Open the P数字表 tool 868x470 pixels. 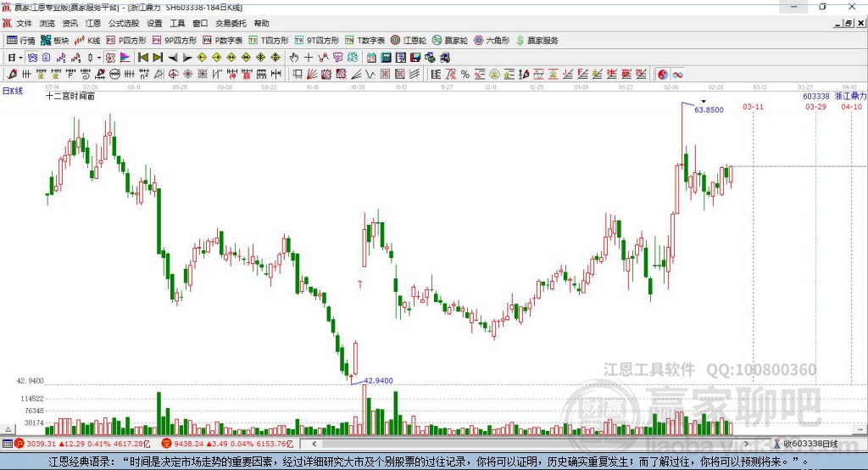[x=223, y=41]
